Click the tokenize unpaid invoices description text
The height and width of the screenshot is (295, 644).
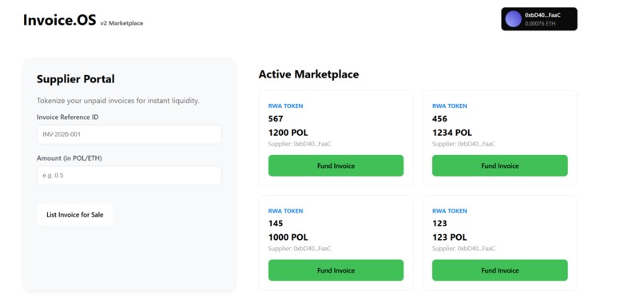click(118, 101)
